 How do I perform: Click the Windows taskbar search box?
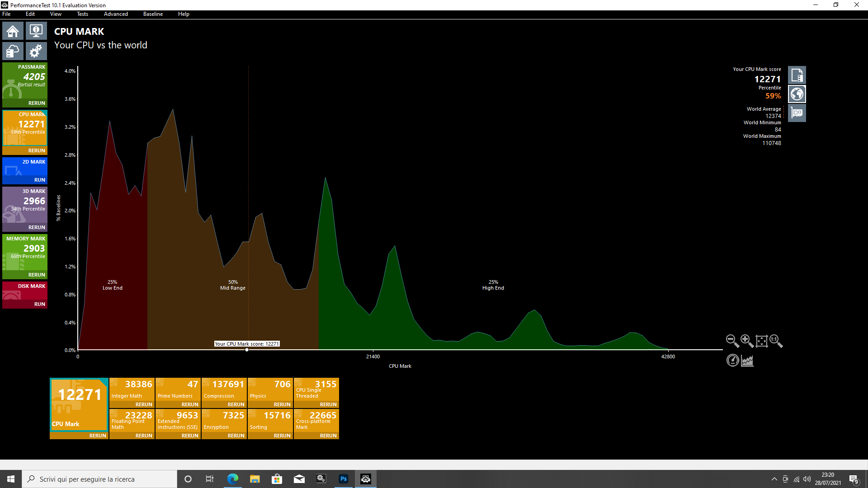pyautogui.click(x=99, y=479)
